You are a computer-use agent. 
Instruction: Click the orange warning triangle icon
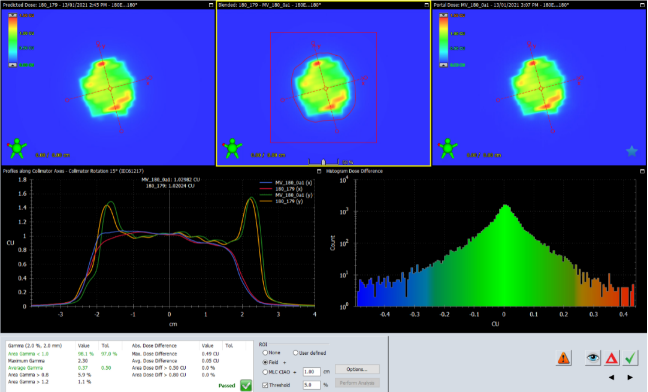[x=563, y=358]
